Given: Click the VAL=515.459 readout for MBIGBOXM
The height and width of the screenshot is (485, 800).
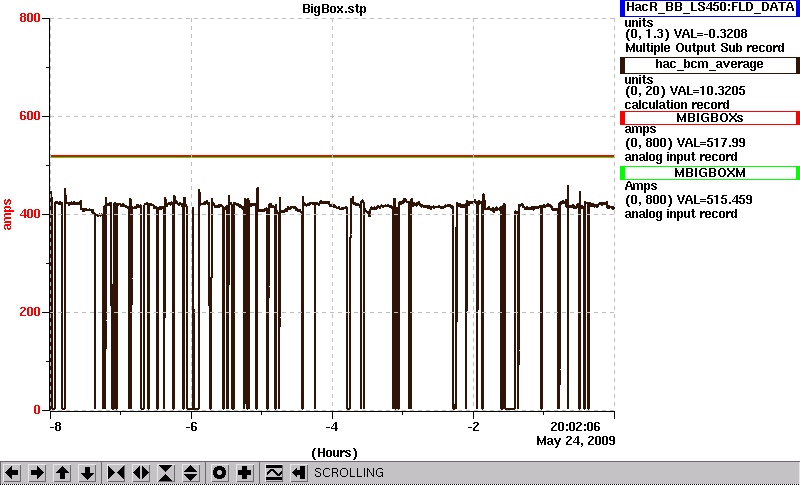Looking at the screenshot, I should coord(713,200).
